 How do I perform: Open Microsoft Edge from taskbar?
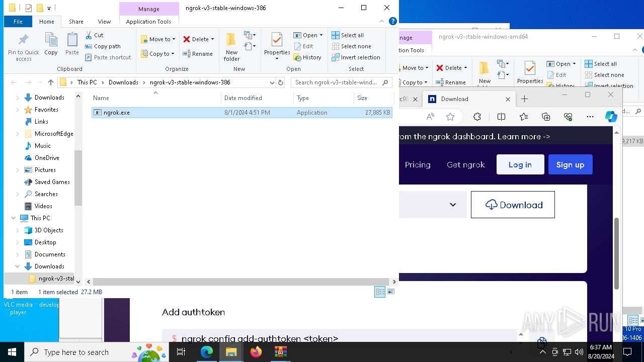tap(207, 352)
